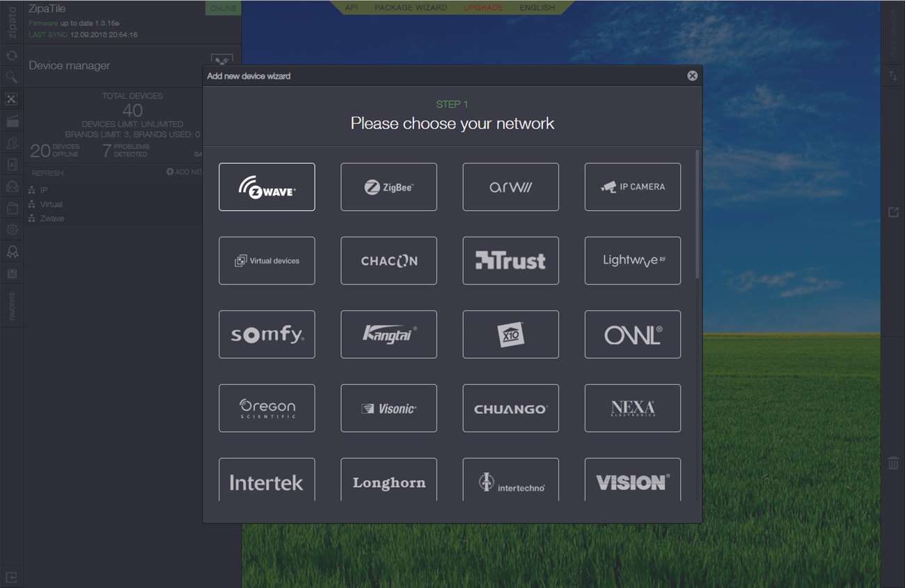Pick the Chuango network tile
The width and height of the screenshot is (905, 588).
510,408
